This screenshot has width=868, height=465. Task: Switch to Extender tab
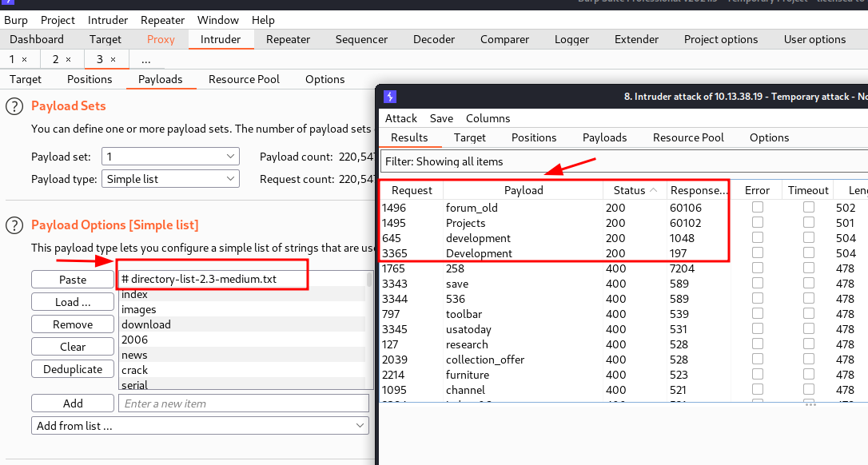coord(636,39)
